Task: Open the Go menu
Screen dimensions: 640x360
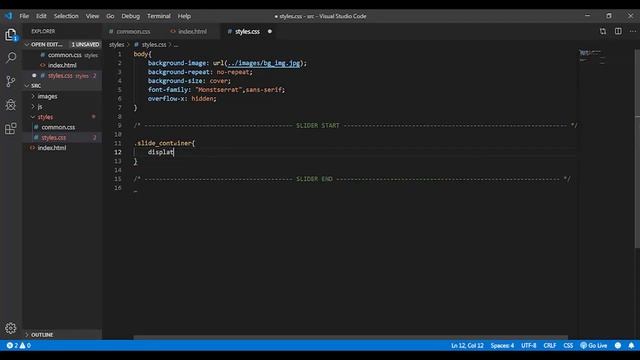Action: tap(110, 16)
